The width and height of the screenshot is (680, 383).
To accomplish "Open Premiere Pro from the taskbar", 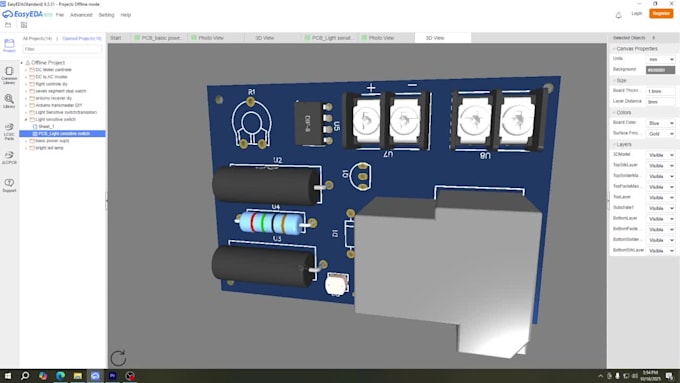I will click(x=113, y=376).
